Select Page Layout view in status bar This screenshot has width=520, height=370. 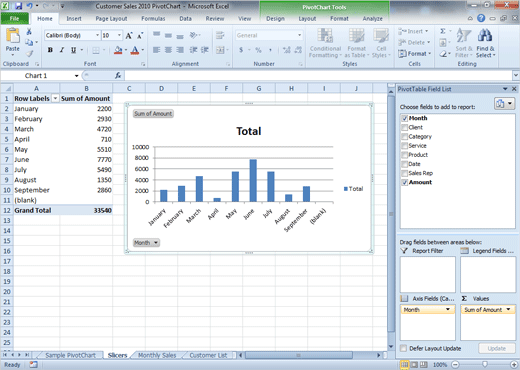pos(414,365)
